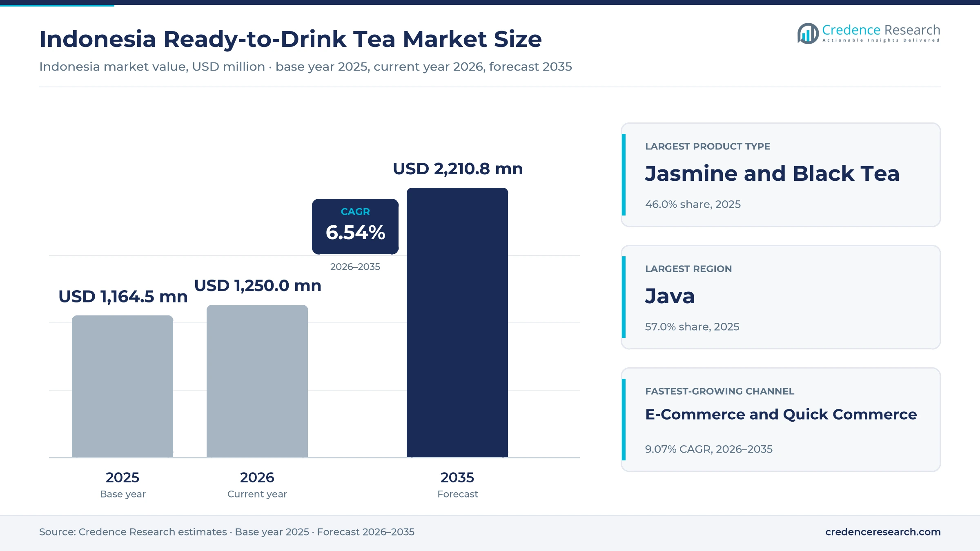Click the 'Indonesia Ready-to-Drink Tea Market Size' title
Viewport: 980px width, 551px height.
[x=290, y=39]
